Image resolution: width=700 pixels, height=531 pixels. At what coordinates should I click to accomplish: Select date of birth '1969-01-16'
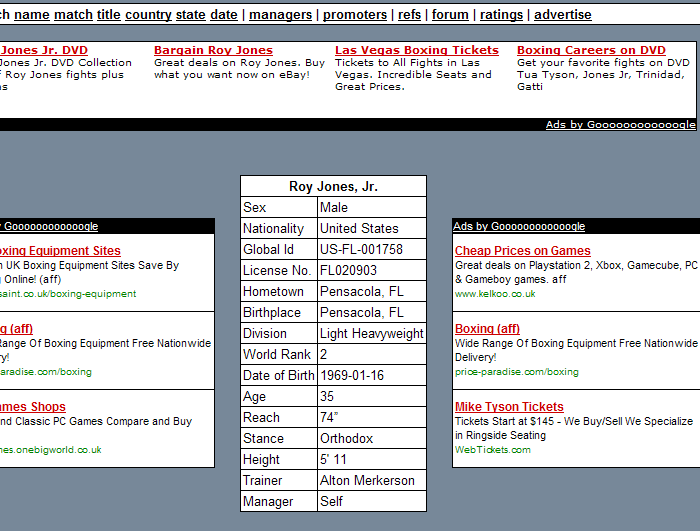coord(352,375)
